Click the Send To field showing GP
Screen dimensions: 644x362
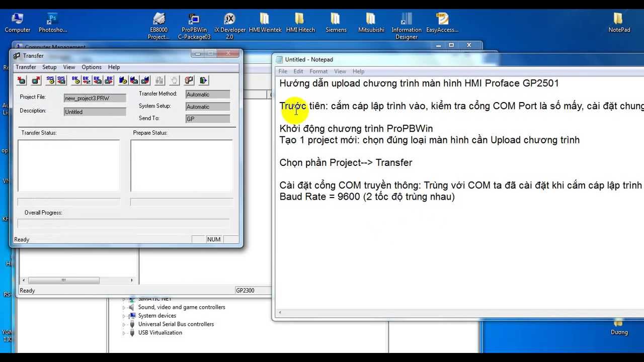point(208,119)
